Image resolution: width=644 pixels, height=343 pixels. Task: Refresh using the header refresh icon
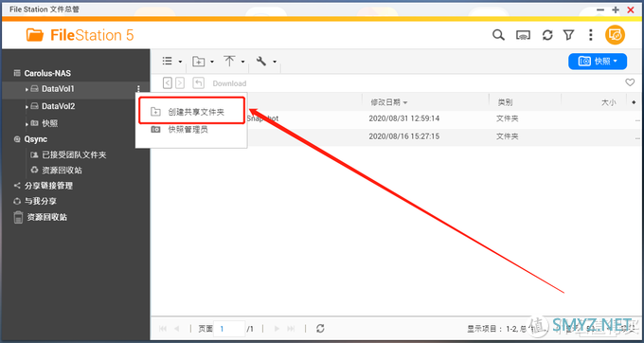pos(547,35)
